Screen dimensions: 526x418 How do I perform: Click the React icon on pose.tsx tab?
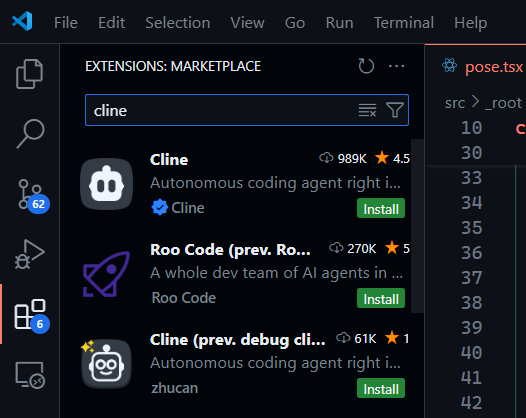coord(449,65)
